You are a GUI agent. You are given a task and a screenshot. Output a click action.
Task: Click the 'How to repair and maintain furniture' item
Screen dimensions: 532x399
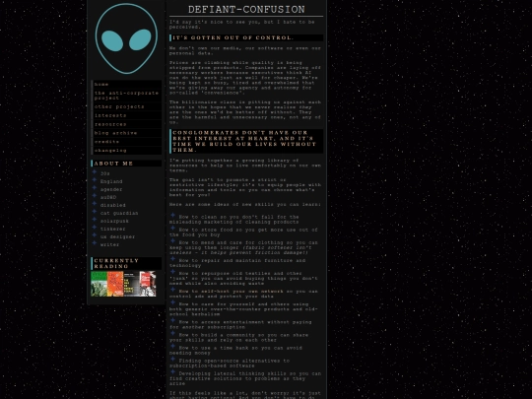click(237, 263)
